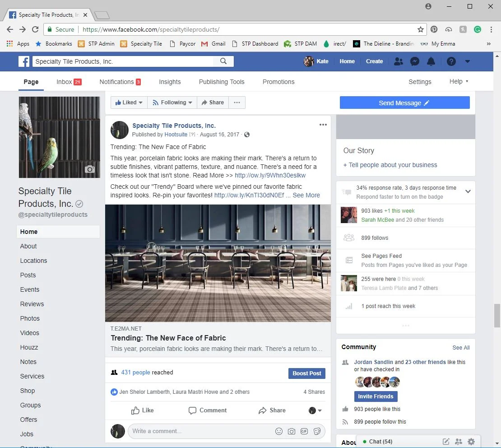Expand the page tips three dots
The width and height of the screenshot is (501, 448).
[x=406, y=326]
